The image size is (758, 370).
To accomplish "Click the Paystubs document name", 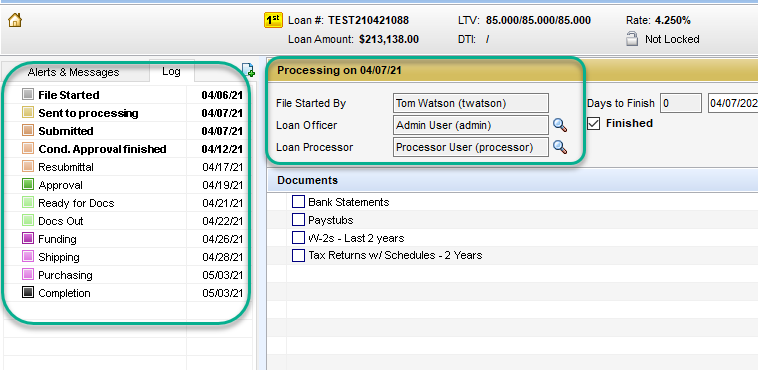I will click(331, 220).
